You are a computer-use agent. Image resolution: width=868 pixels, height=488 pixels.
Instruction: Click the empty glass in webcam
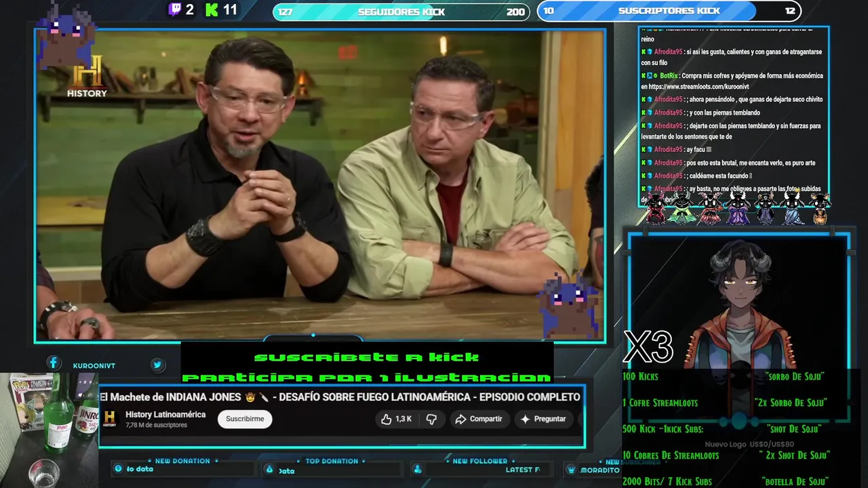click(44, 473)
